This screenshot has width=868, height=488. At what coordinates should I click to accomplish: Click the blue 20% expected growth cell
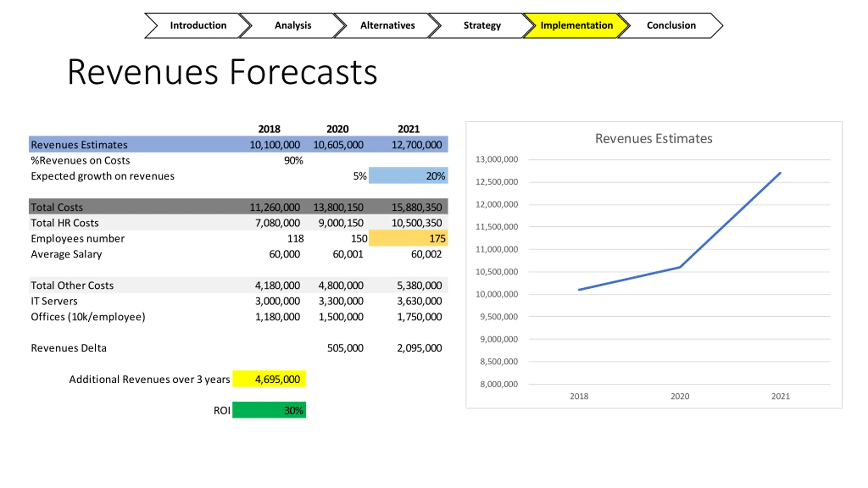click(408, 176)
